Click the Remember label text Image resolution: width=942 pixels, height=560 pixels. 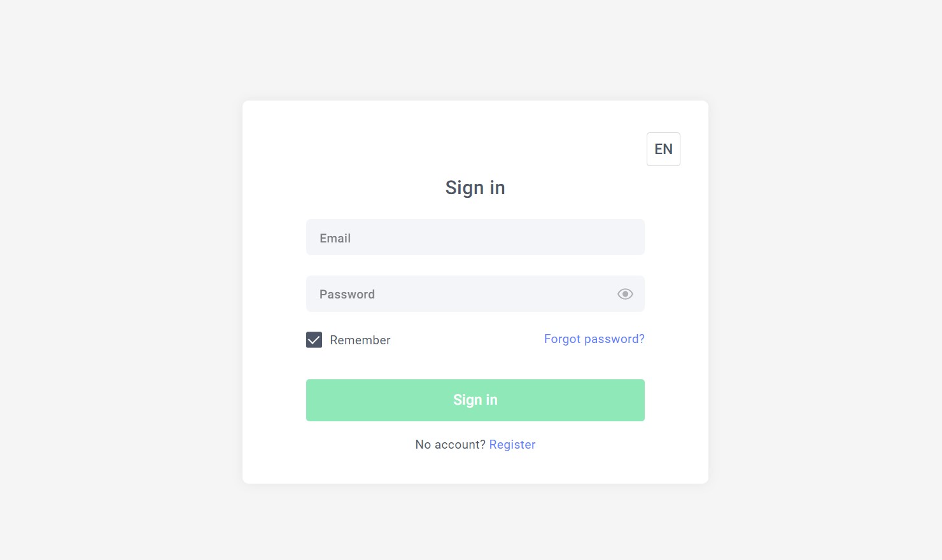click(360, 340)
